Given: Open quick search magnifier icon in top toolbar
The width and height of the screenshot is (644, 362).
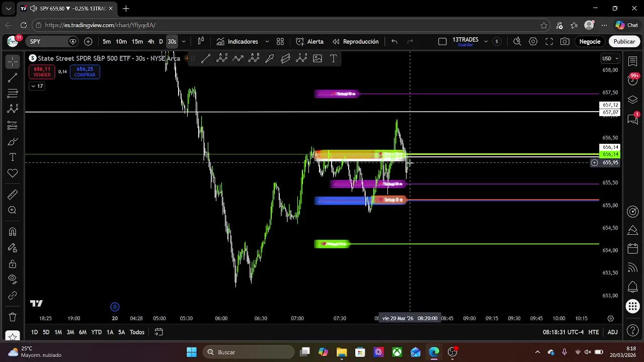Looking at the screenshot, I should coord(517,42).
